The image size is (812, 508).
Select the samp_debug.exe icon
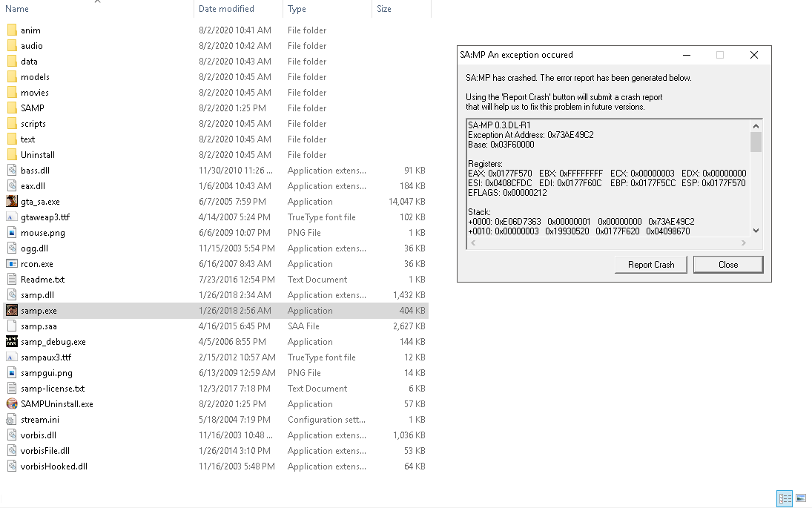click(x=12, y=341)
